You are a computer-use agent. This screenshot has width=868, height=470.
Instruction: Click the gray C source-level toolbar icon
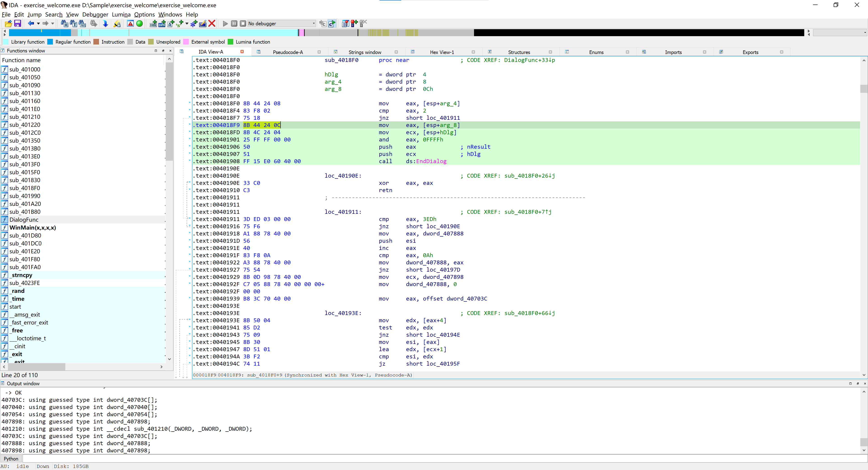(323, 23)
